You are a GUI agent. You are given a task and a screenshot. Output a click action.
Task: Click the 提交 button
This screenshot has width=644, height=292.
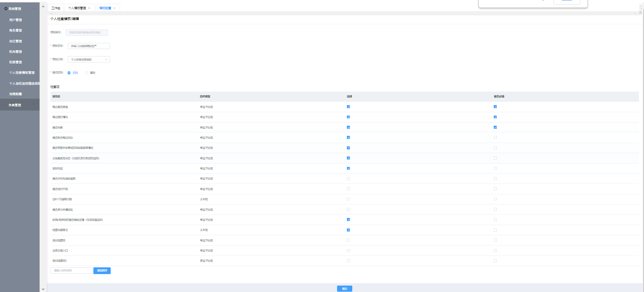click(345, 289)
